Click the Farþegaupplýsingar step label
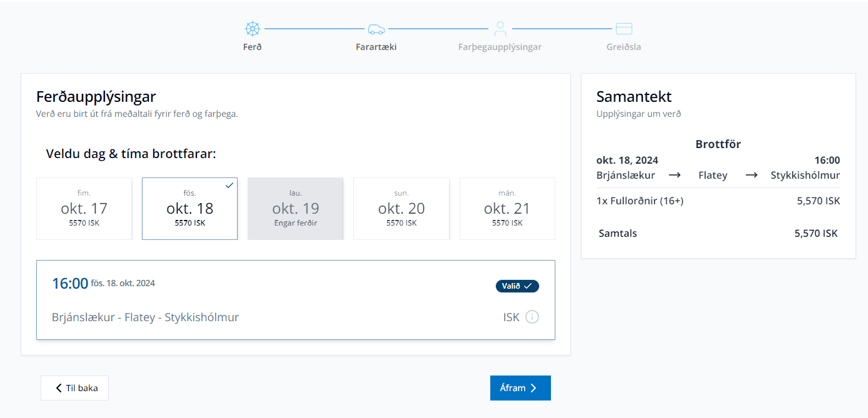 click(x=500, y=47)
